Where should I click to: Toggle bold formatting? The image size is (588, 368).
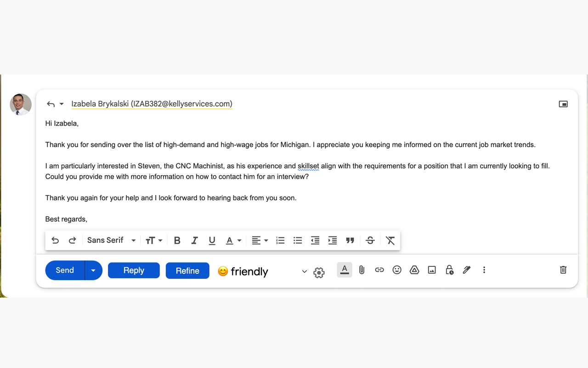177,240
